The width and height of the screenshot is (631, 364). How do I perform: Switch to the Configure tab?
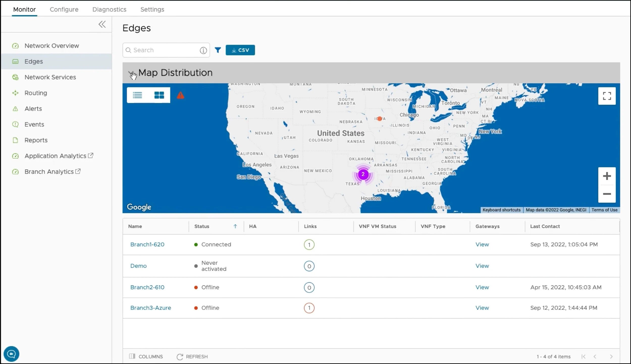point(64,9)
